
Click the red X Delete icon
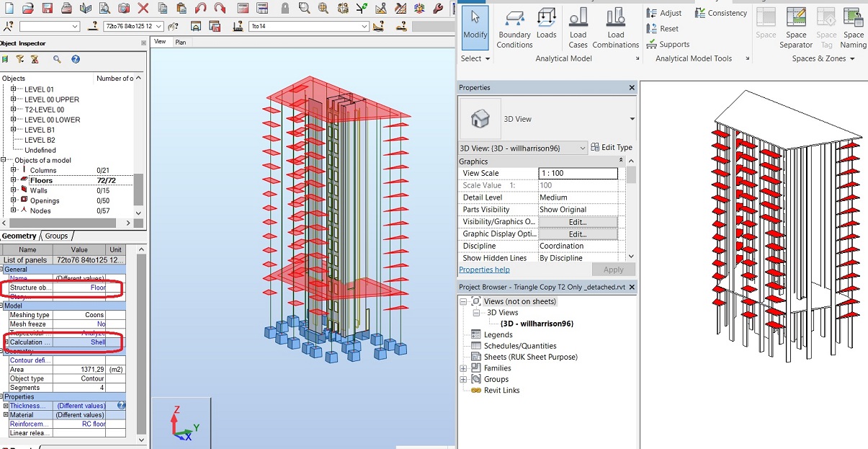[143, 9]
